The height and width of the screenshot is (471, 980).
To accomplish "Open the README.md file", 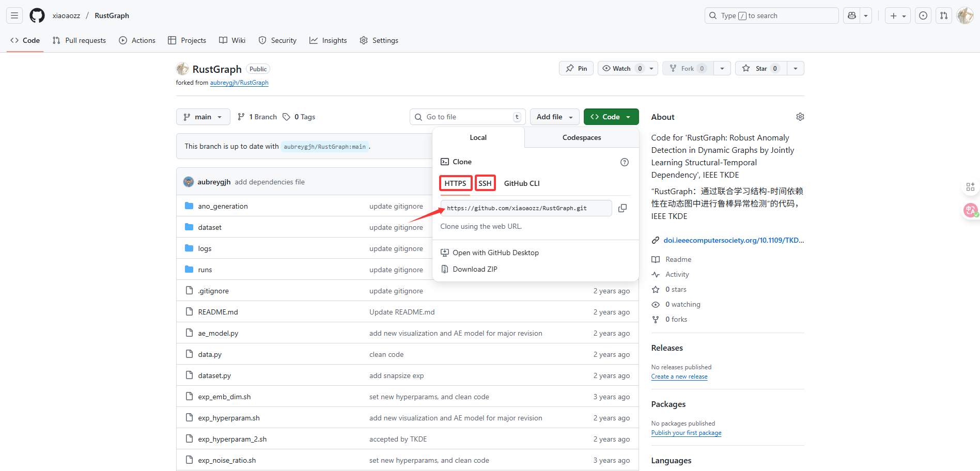I will (218, 312).
